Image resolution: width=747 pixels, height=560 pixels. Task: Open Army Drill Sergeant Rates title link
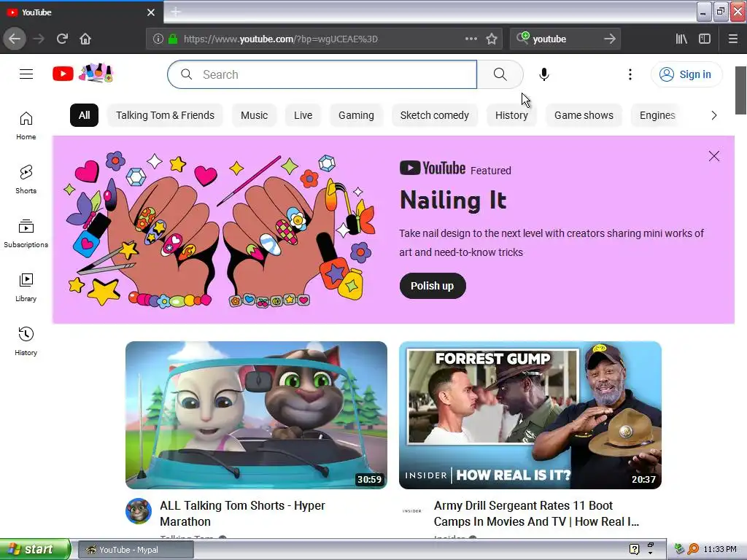pos(536,513)
